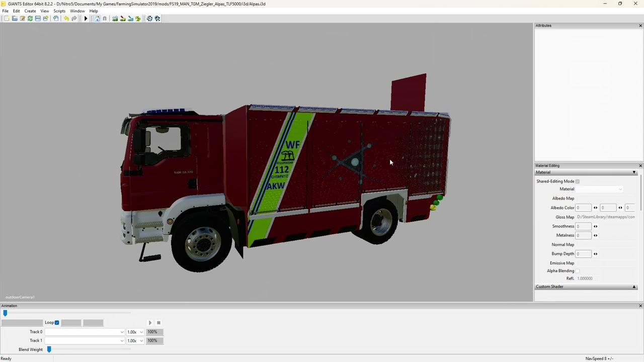Click the Track 0 100% weight field
The width and height of the screenshot is (644, 362).
pyautogui.click(x=154, y=332)
